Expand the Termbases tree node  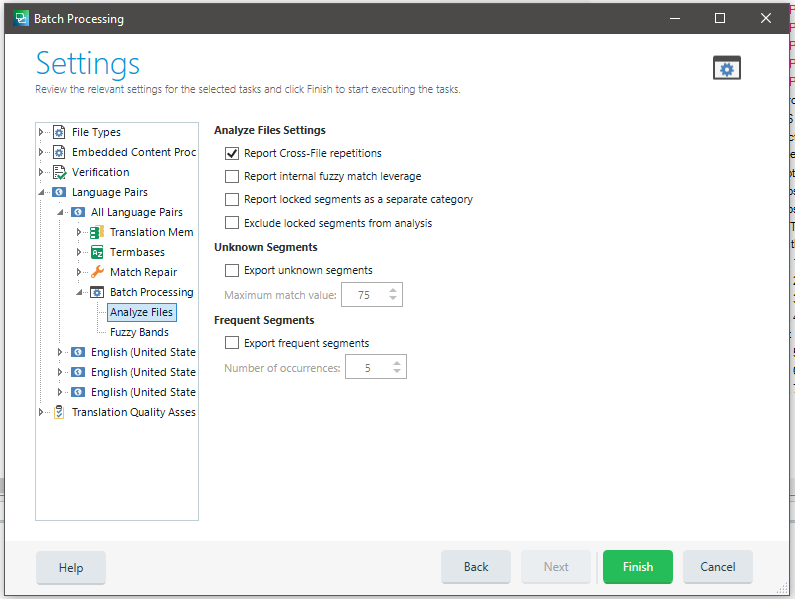coord(80,252)
